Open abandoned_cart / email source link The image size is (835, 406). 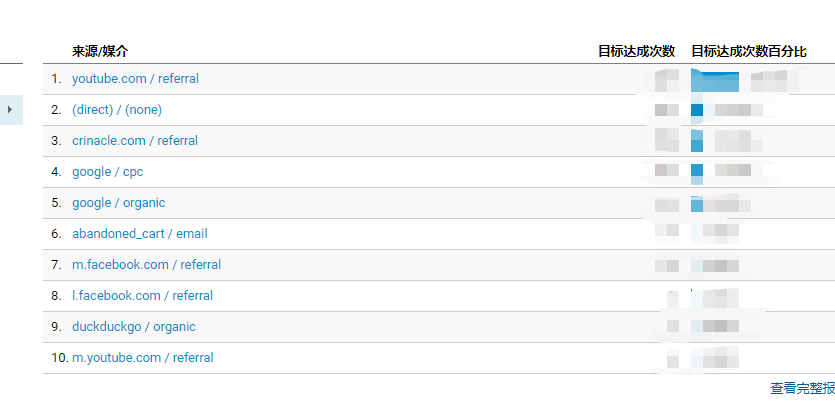[140, 234]
